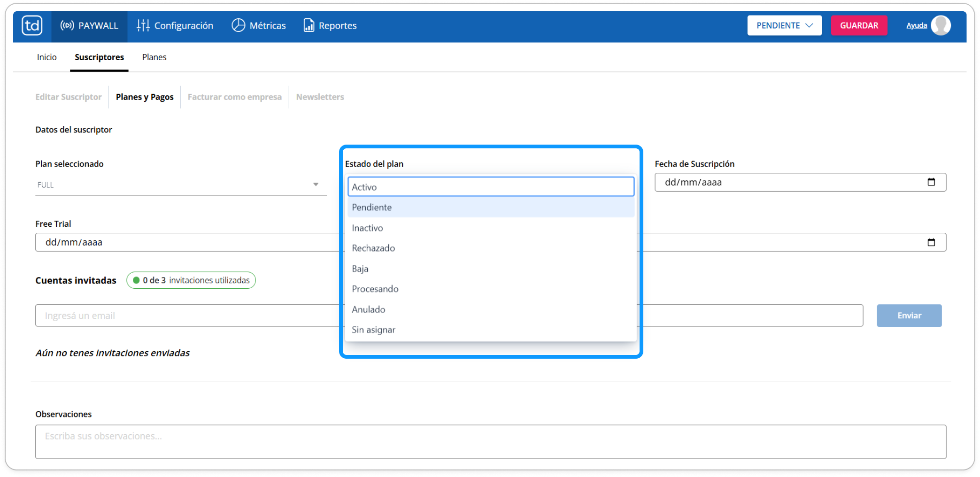Open Métricas in the top navigation
Screen dimensions: 980x477
pyautogui.click(x=259, y=26)
